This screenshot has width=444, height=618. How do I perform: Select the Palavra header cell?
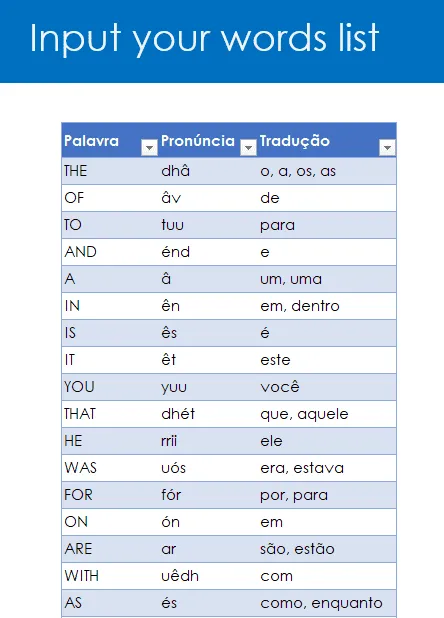pos(110,140)
